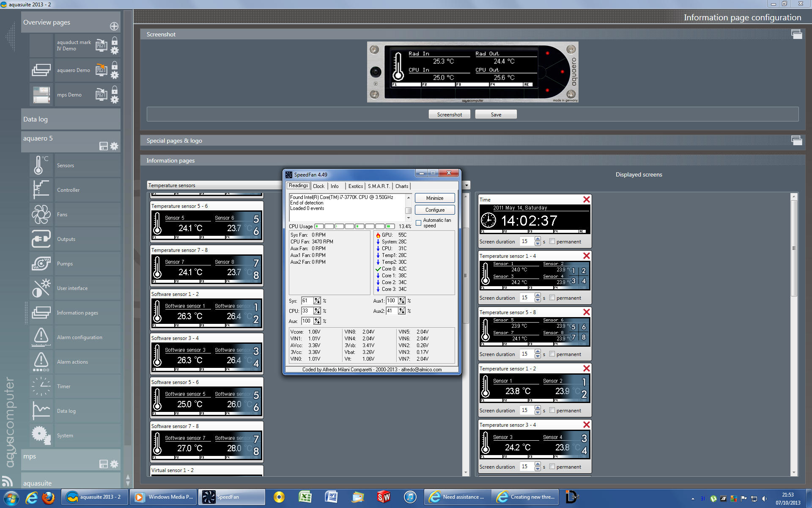This screenshot has width=812, height=508.
Task: Open the Fans section icon
Action: tap(41, 215)
